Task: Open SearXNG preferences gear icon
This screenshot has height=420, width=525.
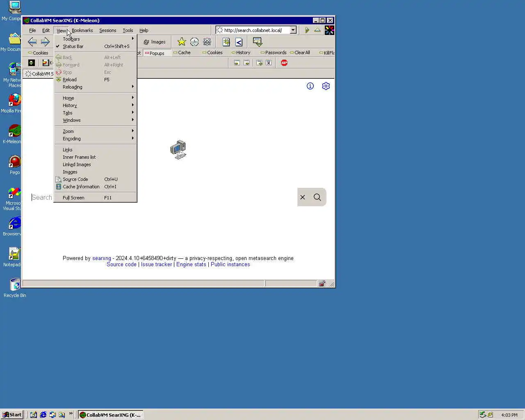Action: pos(326,86)
